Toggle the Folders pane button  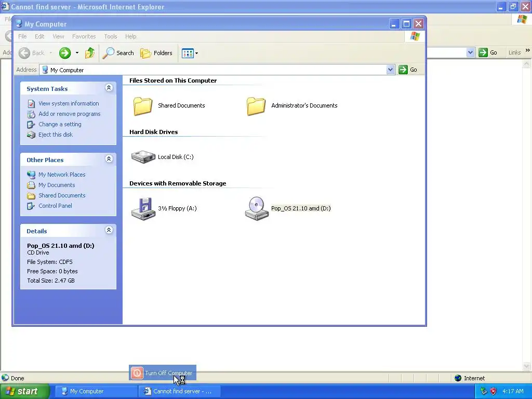tap(156, 53)
